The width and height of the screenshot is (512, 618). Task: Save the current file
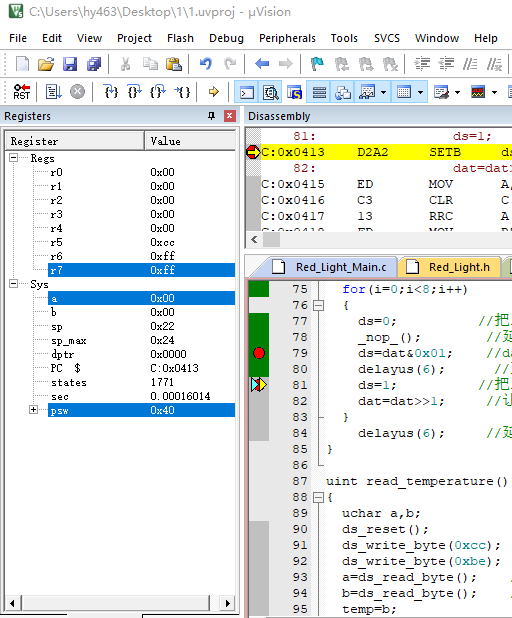pyautogui.click(x=70, y=63)
